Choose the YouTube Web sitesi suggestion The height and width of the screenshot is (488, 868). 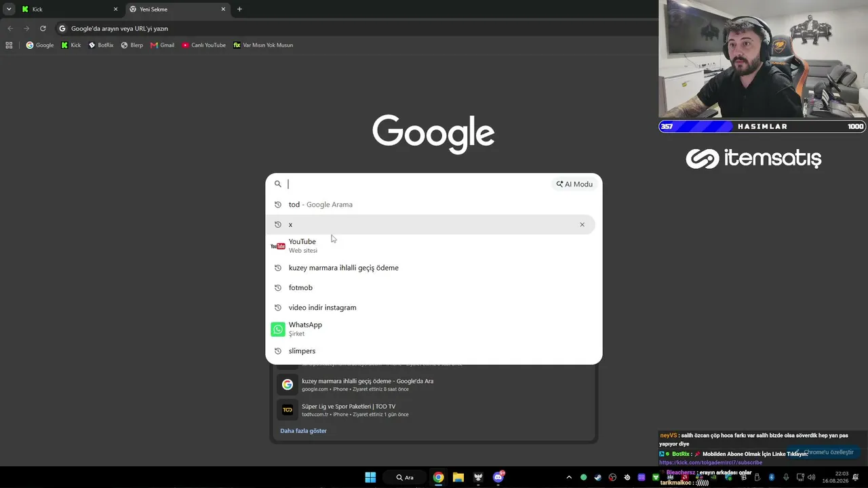click(x=431, y=245)
